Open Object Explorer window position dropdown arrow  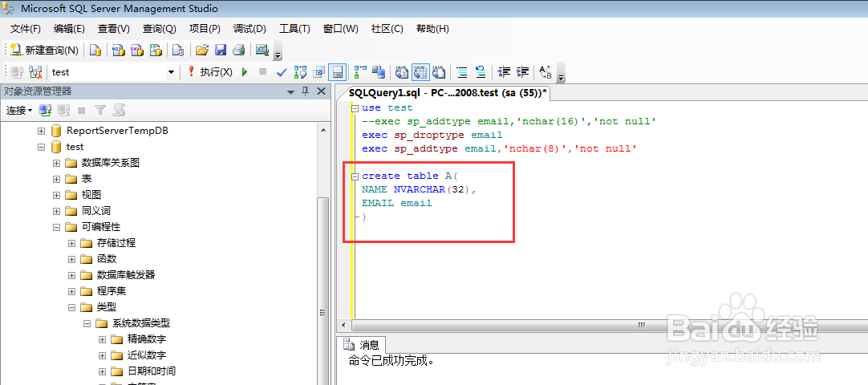pos(291,91)
